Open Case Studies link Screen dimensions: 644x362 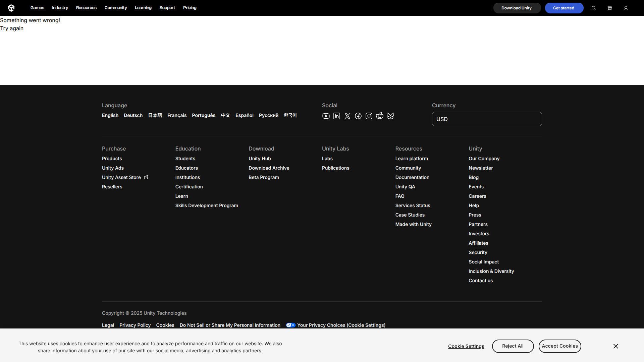(410, 215)
